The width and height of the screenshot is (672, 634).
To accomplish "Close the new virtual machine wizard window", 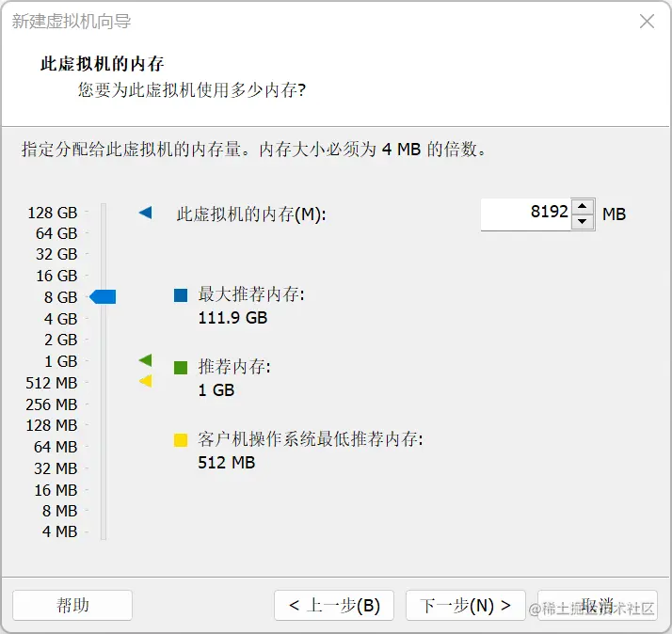I will 647,21.
